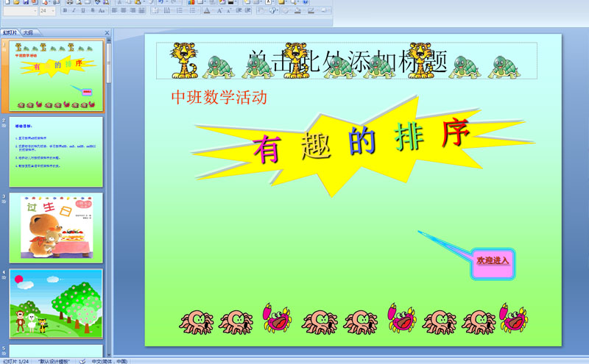This screenshot has width=589, height=364.
Task: Switch to the 大纲 outline tab
Action: click(29, 32)
